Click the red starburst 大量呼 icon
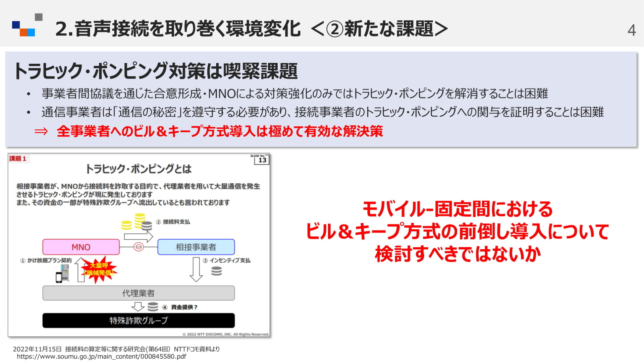Screen dimensions: 644x362 coord(98,270)
